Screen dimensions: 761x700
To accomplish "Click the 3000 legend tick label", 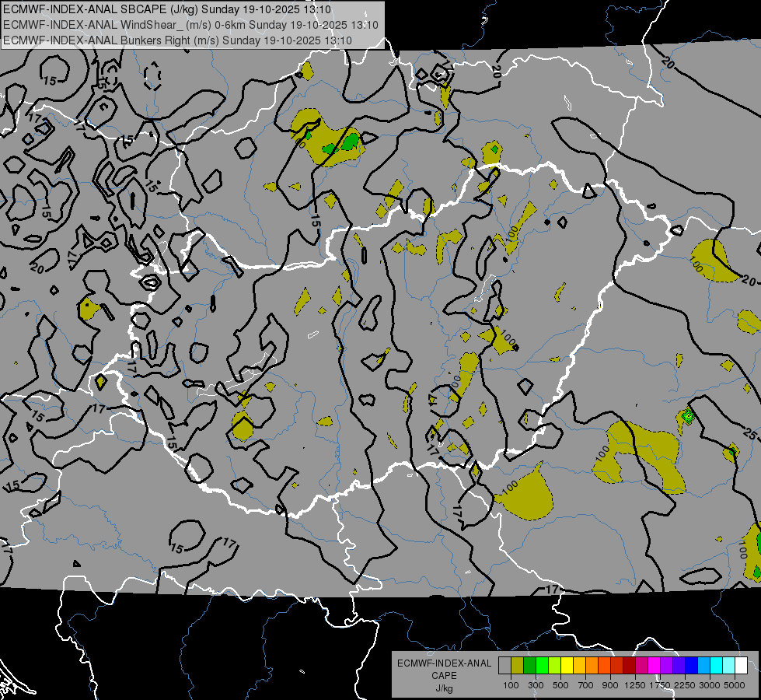I will coord(710,685).
